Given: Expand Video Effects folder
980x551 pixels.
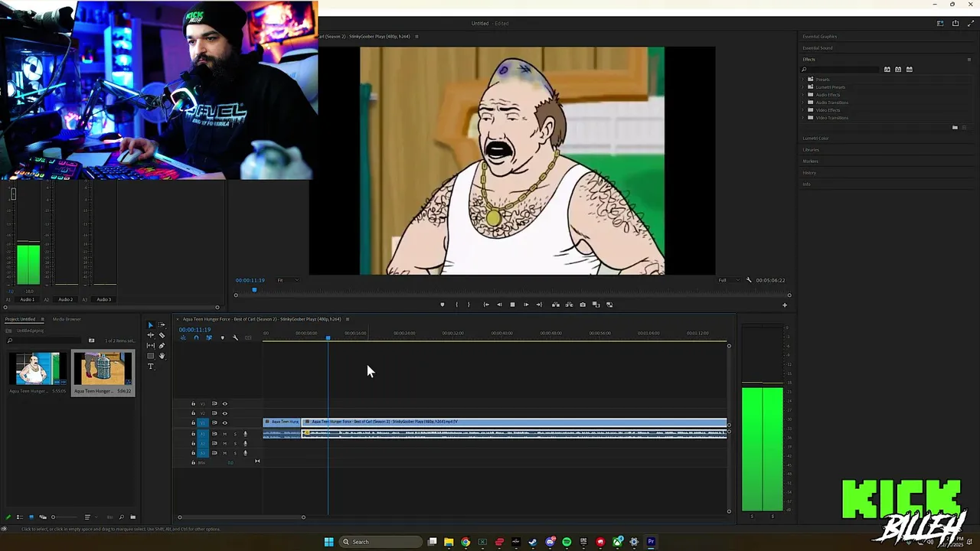Looking at the screenshot, I should click(804, 110).
